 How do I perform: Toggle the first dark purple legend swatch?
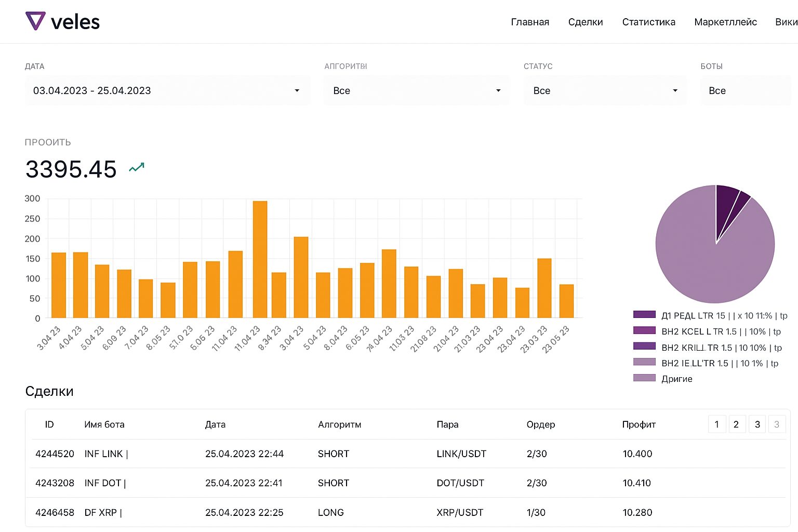(644, 314)
